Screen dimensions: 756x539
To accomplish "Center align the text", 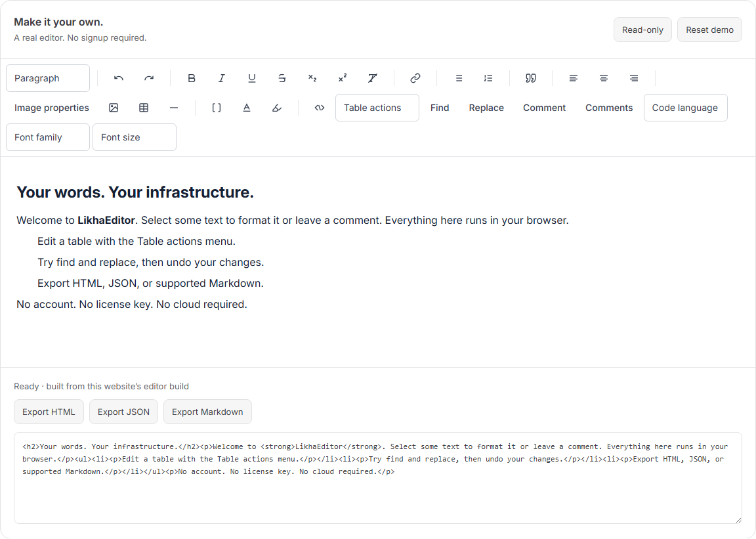I will (x=604, y=78).
